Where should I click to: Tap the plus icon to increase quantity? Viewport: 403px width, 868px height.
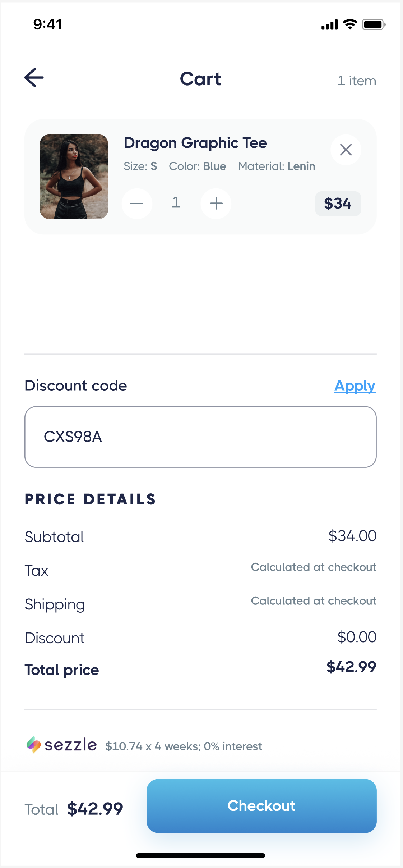click(216, 204)
